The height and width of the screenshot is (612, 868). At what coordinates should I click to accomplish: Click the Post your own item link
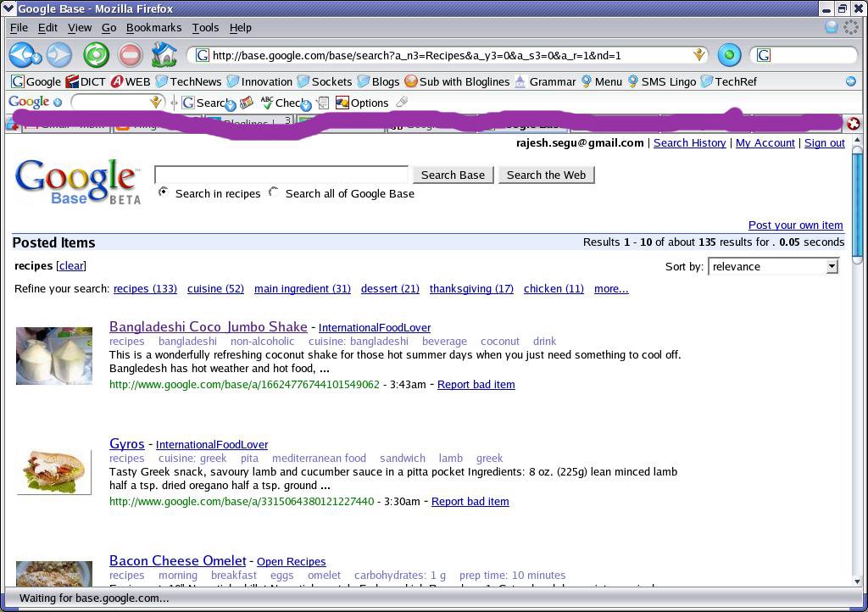795,225
